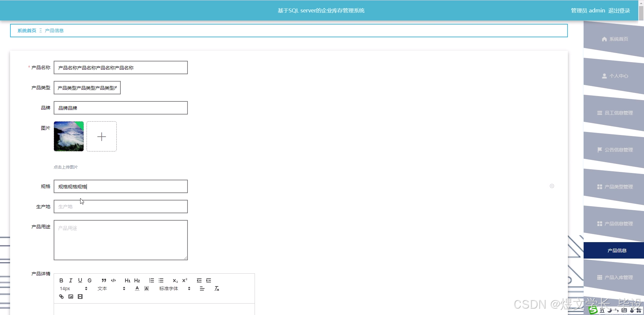
Task: Click 退出登录 to log out
Action: tap(620, 10)
